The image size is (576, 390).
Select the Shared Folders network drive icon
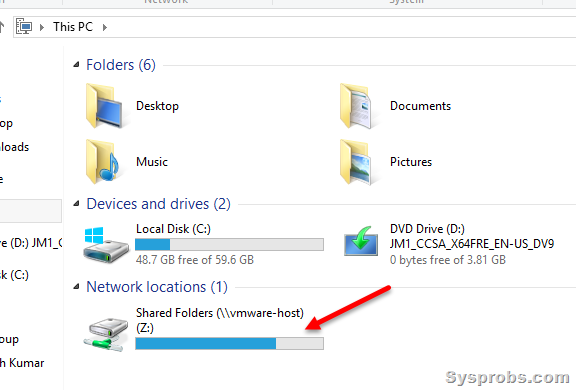click(106, 334)
